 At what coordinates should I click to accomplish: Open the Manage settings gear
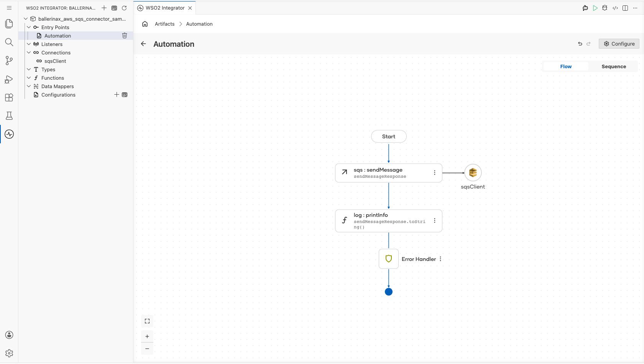(9, 353)
